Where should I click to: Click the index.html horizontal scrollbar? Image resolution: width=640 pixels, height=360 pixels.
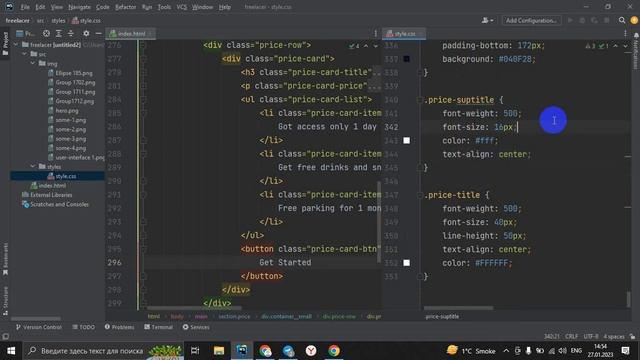coord(194,308)
